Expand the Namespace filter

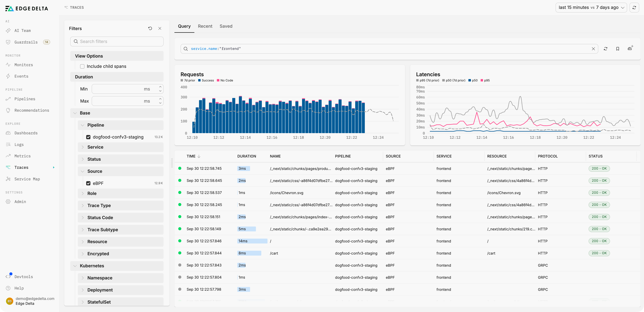point(121,278)
